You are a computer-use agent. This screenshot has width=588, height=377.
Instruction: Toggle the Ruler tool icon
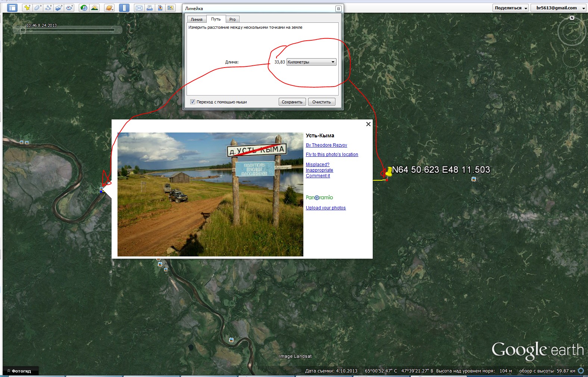click(124, 8)
